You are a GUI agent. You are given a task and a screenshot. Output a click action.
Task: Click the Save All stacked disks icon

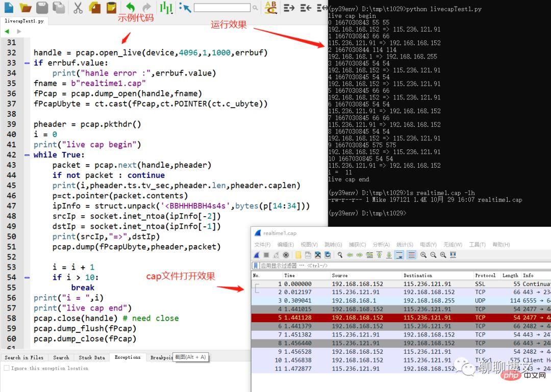coord(59,7)
